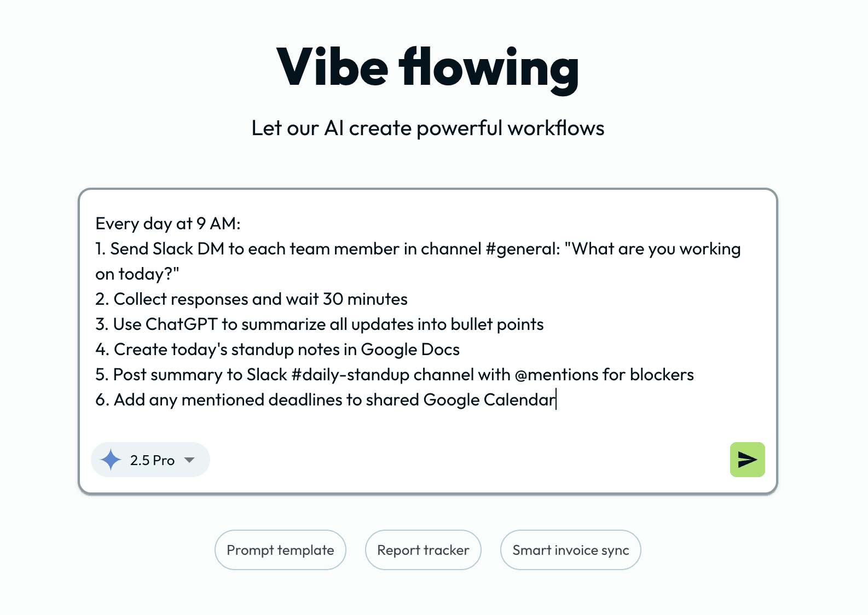The height and width of the screenshot is (615, 868).
Task: Place cursor in "Collect responses" step line
Action: pyautogui.click(x=251, y=299)
